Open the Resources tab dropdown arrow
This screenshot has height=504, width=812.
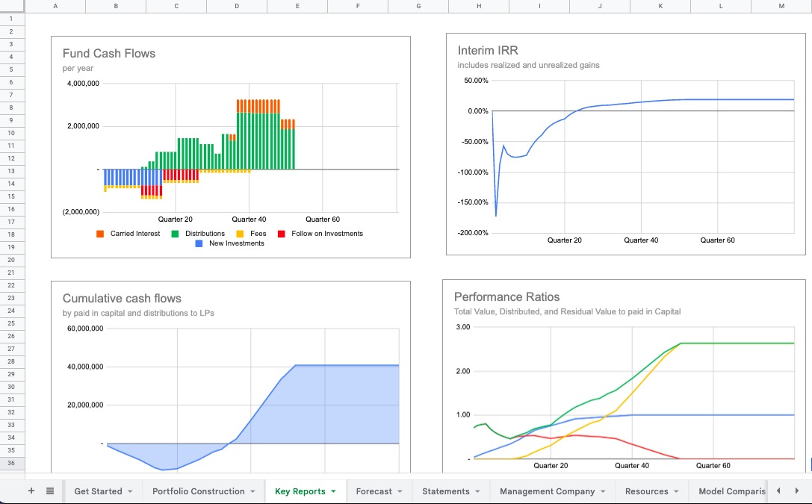[x=676, y=491]
